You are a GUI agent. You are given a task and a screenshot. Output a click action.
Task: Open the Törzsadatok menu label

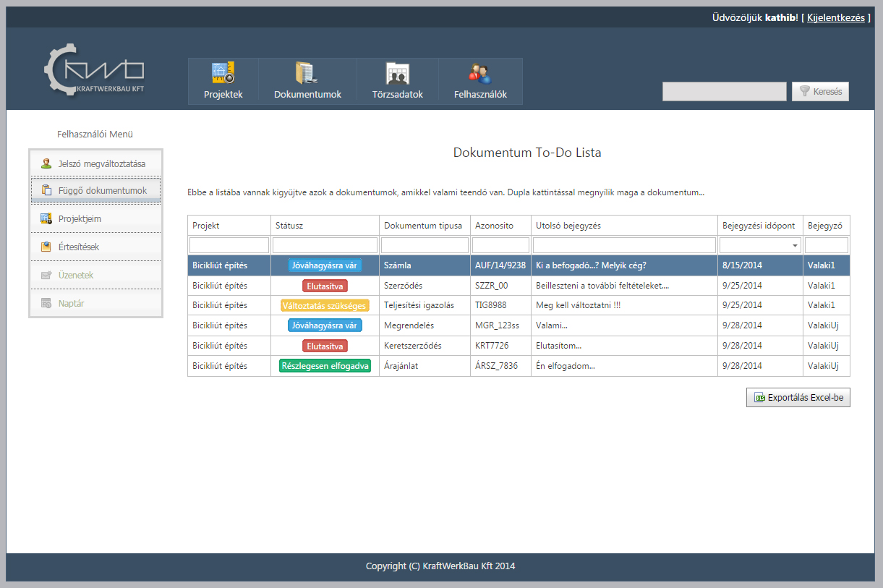[397, 95]
